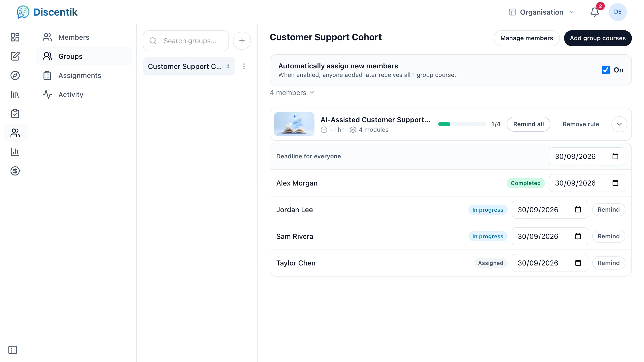Click the course book thumbnail

pyautogui.click(x=294, y=124)
